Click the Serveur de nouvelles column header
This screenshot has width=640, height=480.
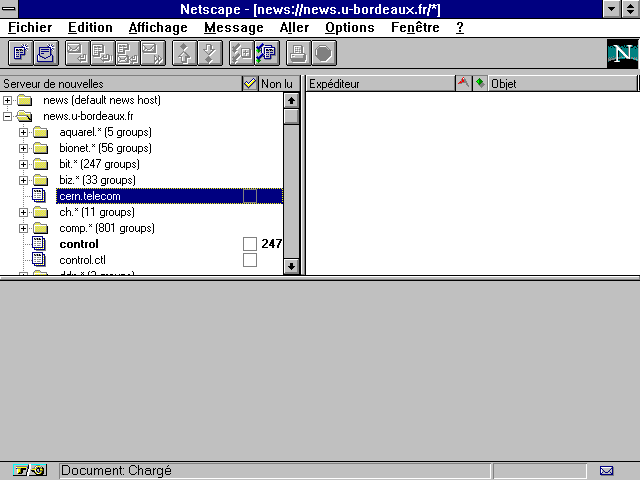tap(121, 83)
